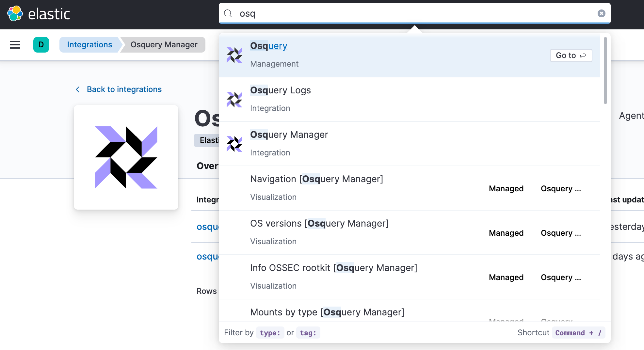Click the Osquery Logs result icon
The image size is (644, 350).
point(234,100)
